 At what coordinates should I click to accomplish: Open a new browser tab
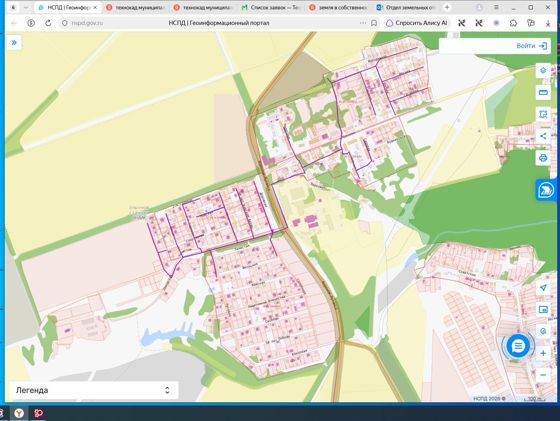coord(447,7)
